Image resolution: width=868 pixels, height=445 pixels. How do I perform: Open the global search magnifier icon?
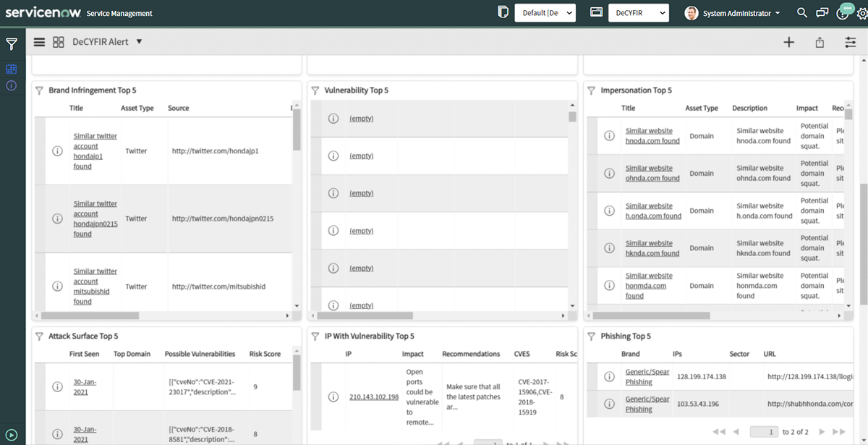tap(801, 13)
